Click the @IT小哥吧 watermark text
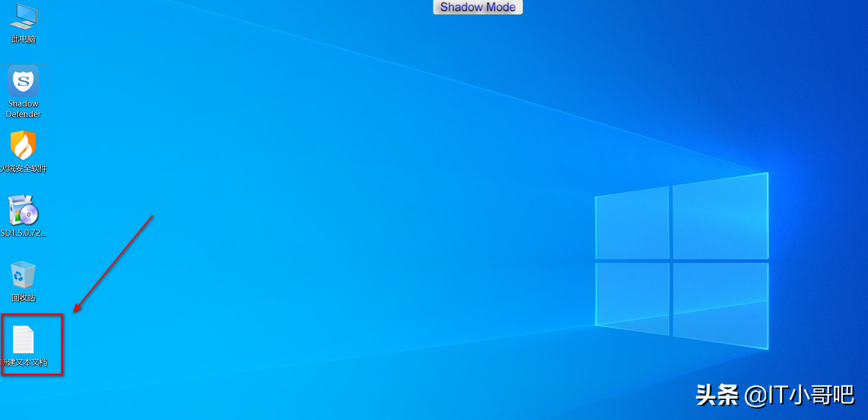Viewport: 868px width, 420px height. click(799, 395)
